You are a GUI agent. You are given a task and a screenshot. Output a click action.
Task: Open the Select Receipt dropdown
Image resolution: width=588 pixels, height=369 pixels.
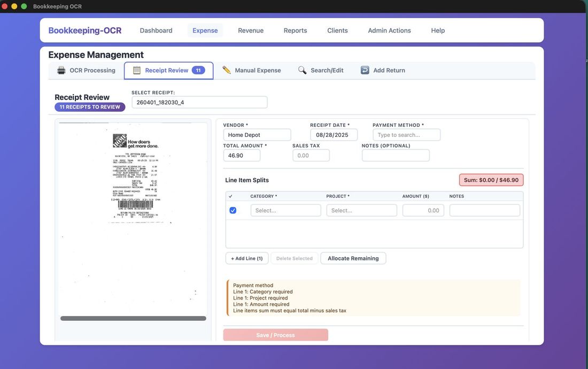point(199,102)
